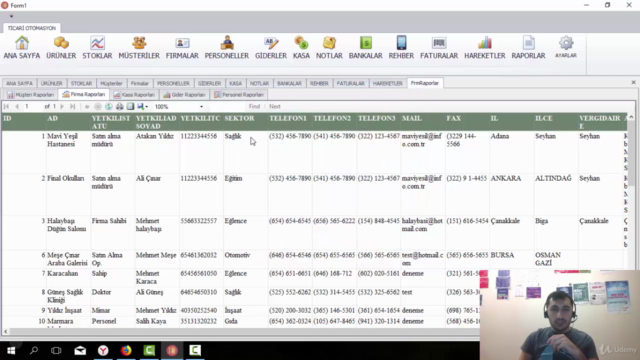640x360 pixels.
Task: Open Gider Raporları tab
Action: (184, 95)
